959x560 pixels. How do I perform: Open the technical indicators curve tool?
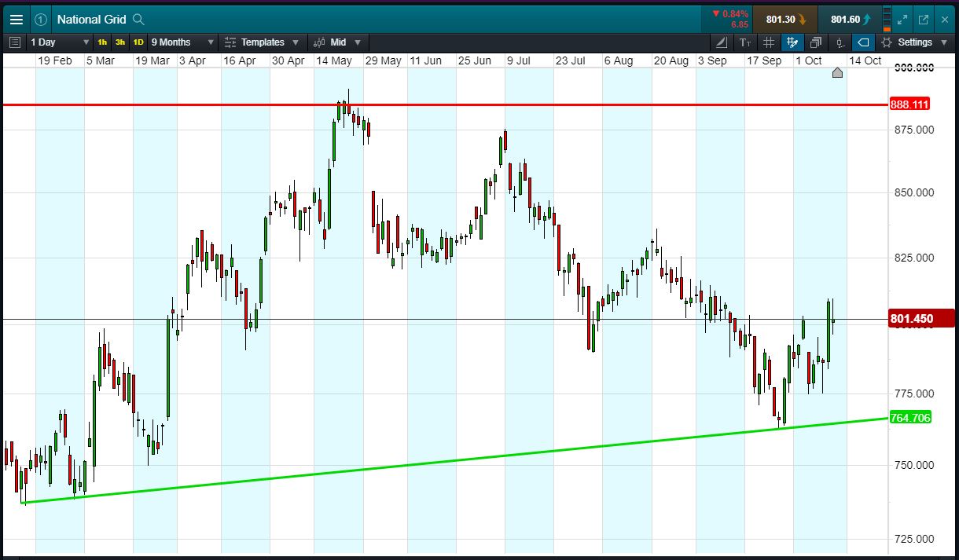click(x=722, y=42)
